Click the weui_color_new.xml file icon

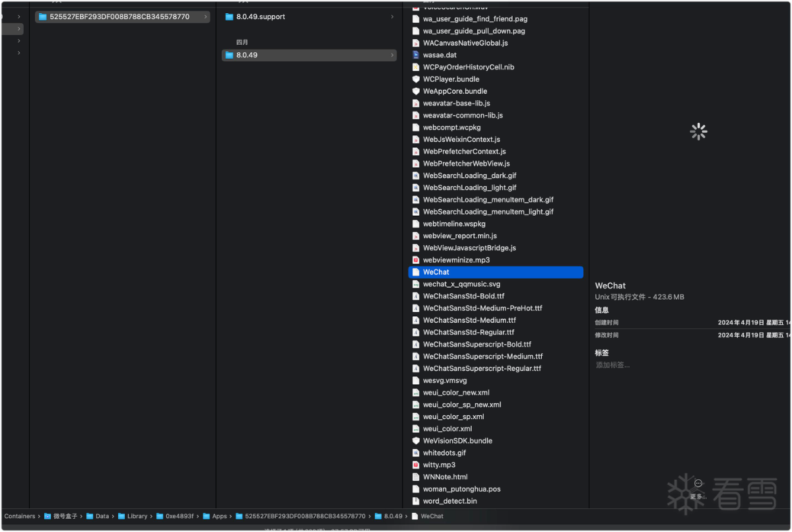pos(416,392)
